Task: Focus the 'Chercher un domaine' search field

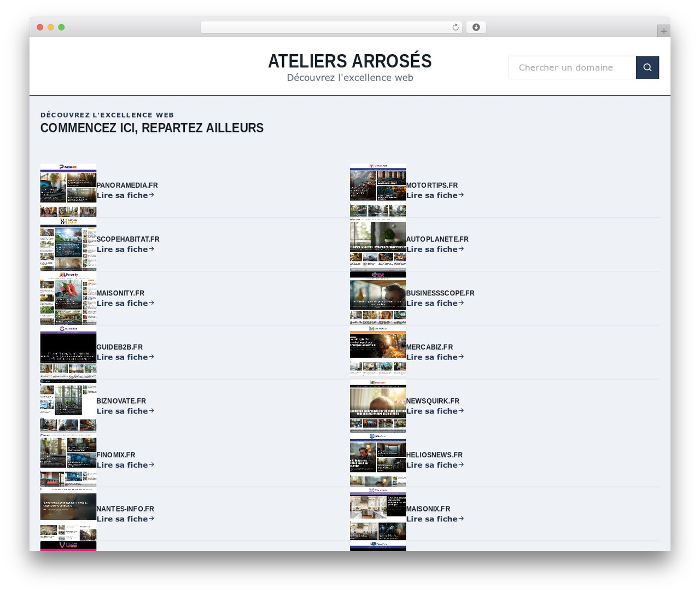Action: point(572,67)
